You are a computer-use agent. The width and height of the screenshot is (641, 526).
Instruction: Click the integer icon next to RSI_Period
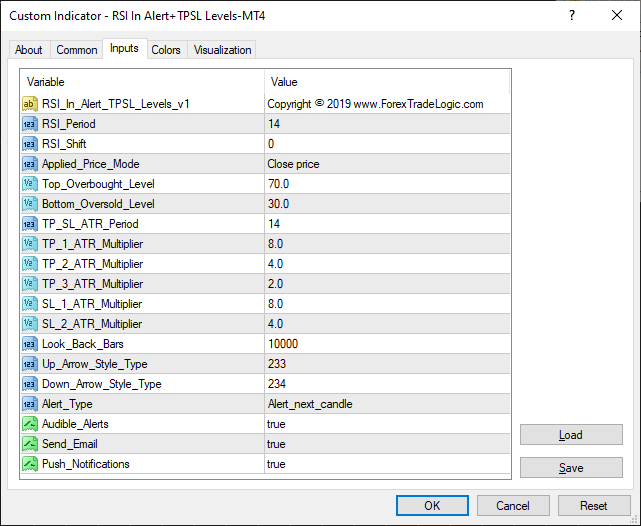pos(30,124)
